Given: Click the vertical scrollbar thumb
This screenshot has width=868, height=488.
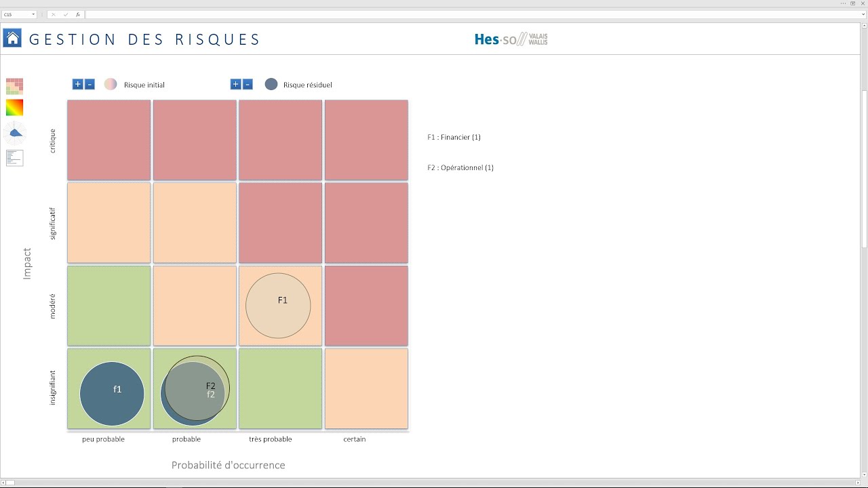Looking at the screenshot, I should (x=864, y=168).
